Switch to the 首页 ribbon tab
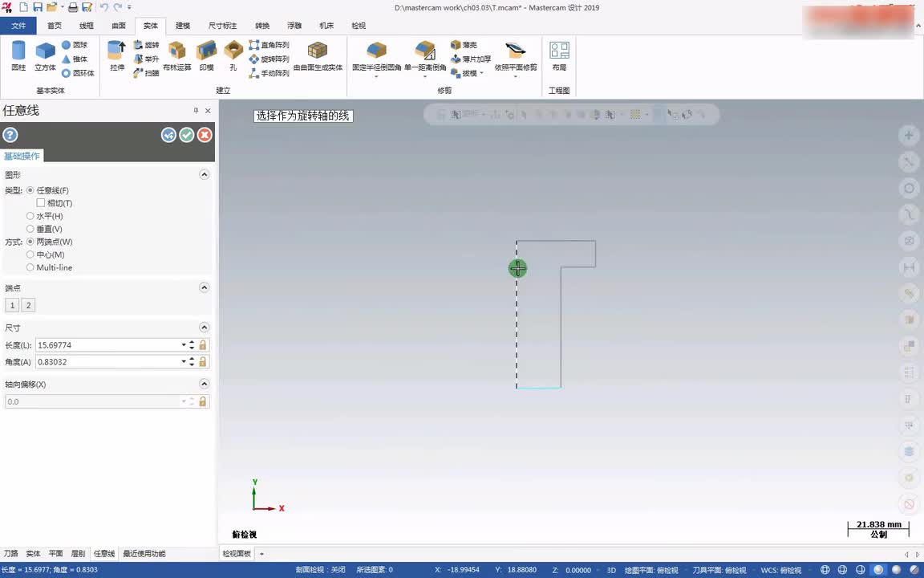 tap(55, 26)
